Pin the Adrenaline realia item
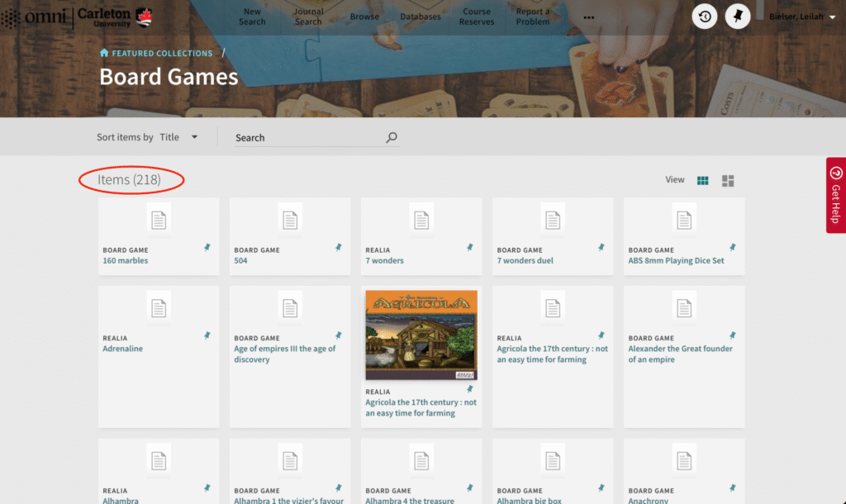846x504 pixels. tap(207, 334)
